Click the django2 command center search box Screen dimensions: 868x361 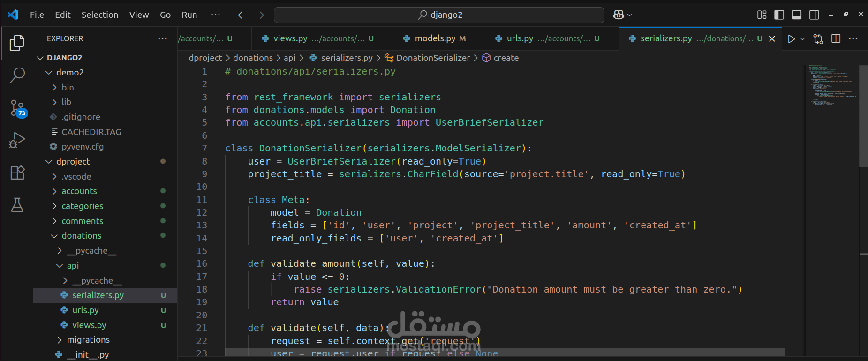tap(439, 15)
